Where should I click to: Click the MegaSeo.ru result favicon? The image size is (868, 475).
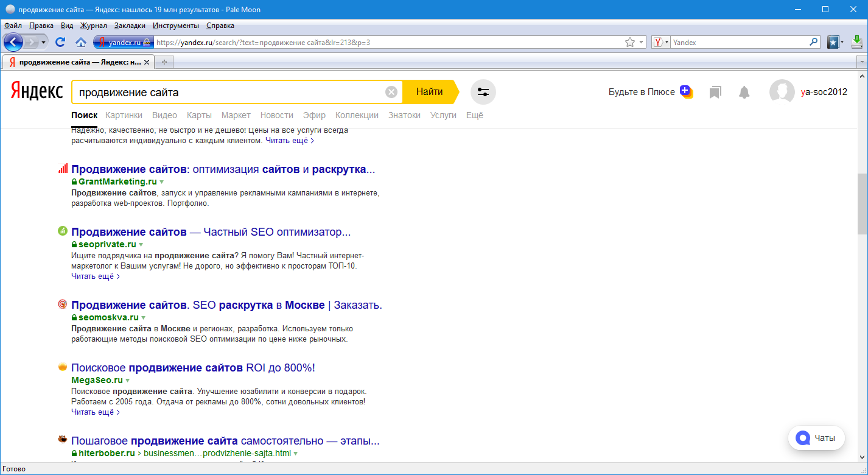click(x=62, y=367)
